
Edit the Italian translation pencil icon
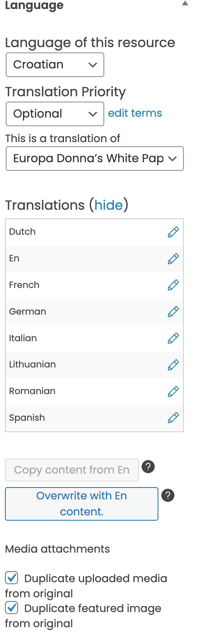click(173, 338)
